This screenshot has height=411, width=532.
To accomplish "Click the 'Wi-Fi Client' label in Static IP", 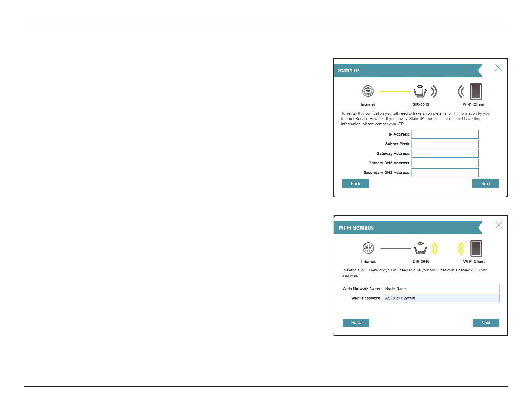I will point(473,104).
